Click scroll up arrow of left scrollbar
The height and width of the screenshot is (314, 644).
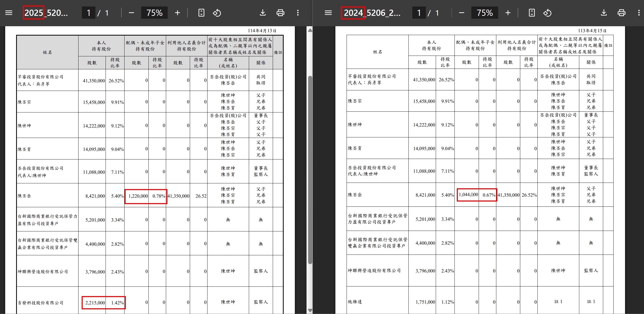[310, 30]
